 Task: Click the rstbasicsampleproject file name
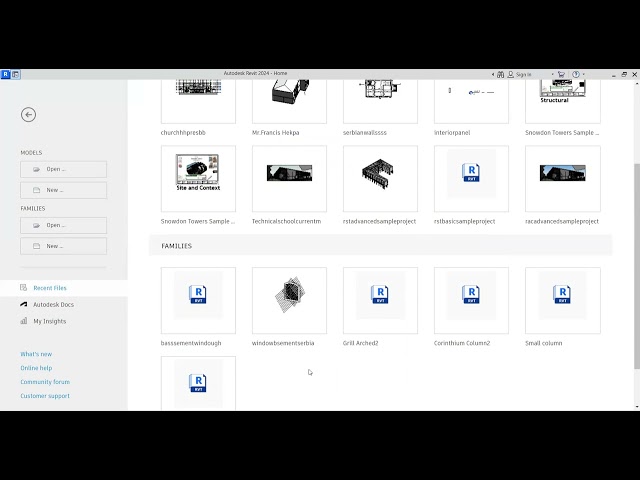pyautogui.click(x=464, y=221)
